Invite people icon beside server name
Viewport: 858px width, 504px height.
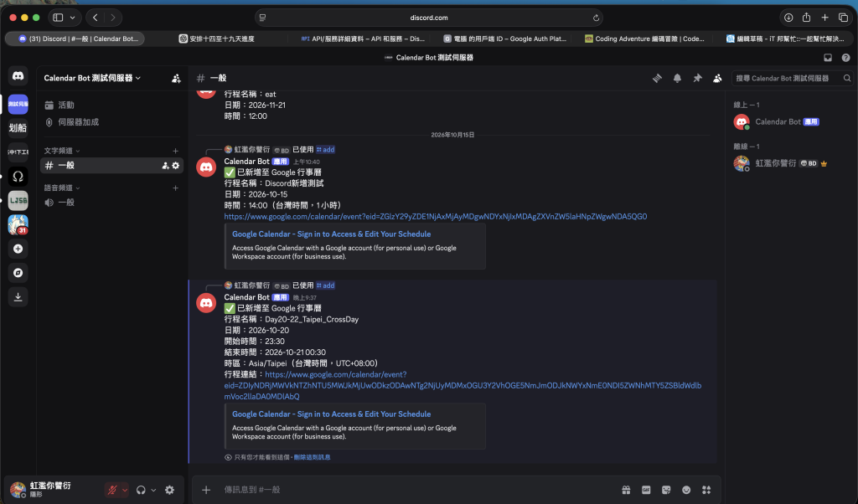(x=176, y=79)
